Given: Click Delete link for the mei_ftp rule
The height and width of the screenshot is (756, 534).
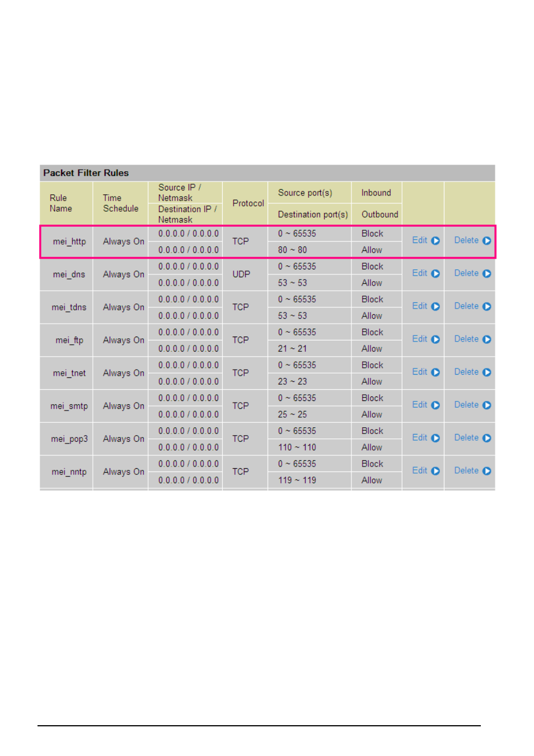Looking at the screenshot, I should (466, 339).
